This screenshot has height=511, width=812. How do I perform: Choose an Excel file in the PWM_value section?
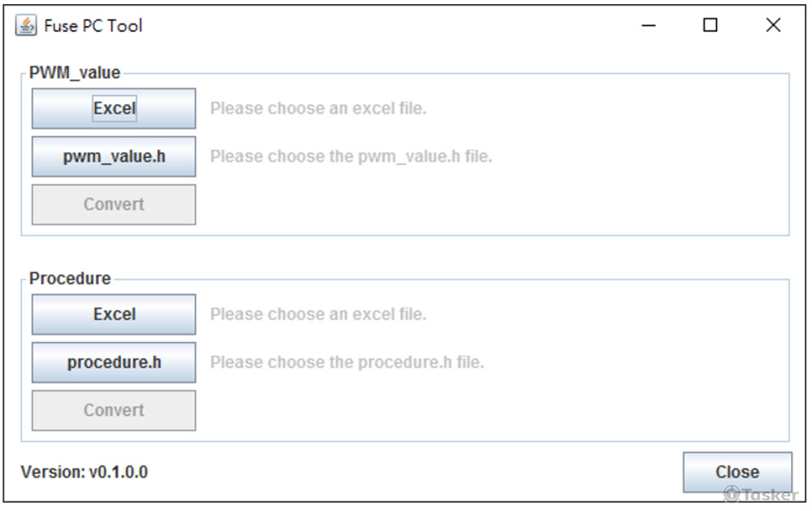click(114, 108)
